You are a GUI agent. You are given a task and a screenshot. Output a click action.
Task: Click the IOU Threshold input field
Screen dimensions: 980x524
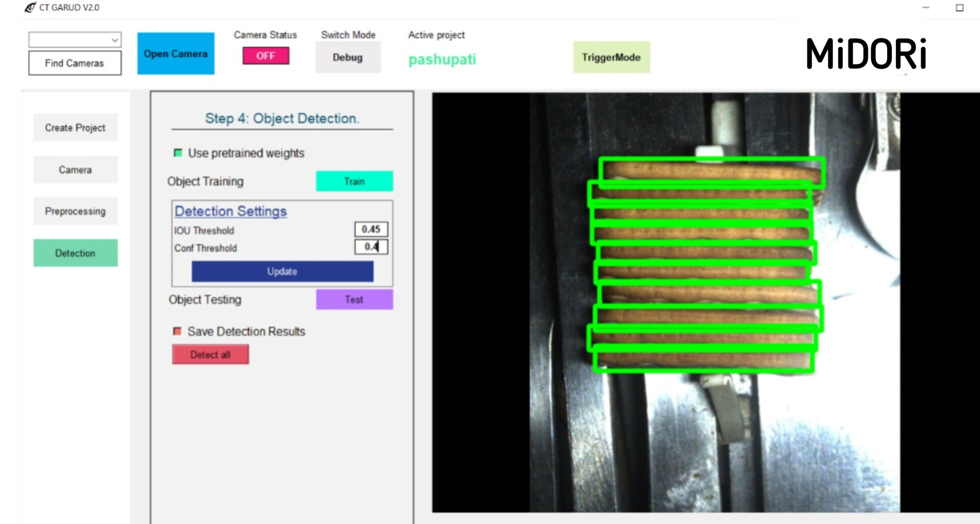tap(371, 230)
